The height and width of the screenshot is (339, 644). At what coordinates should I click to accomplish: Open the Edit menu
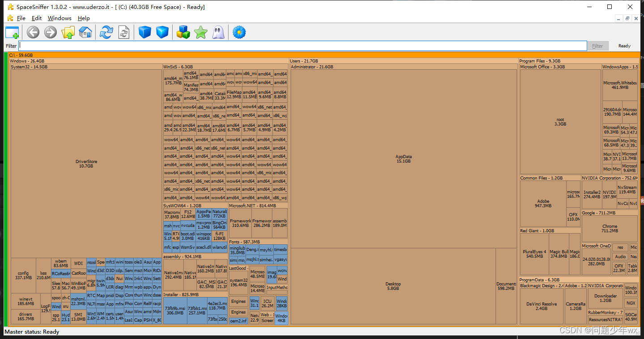tap(37, 18)
